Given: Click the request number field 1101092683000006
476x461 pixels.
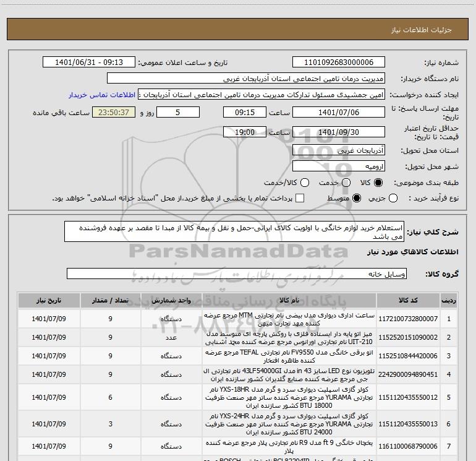Looking at the screenshot, I should click(339, 62).
